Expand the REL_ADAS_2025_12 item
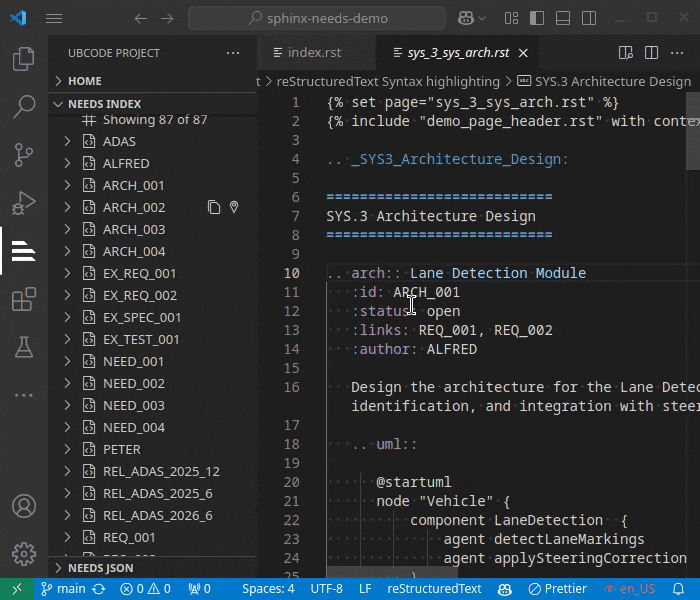700x600 pixels. tap(67, 471)
